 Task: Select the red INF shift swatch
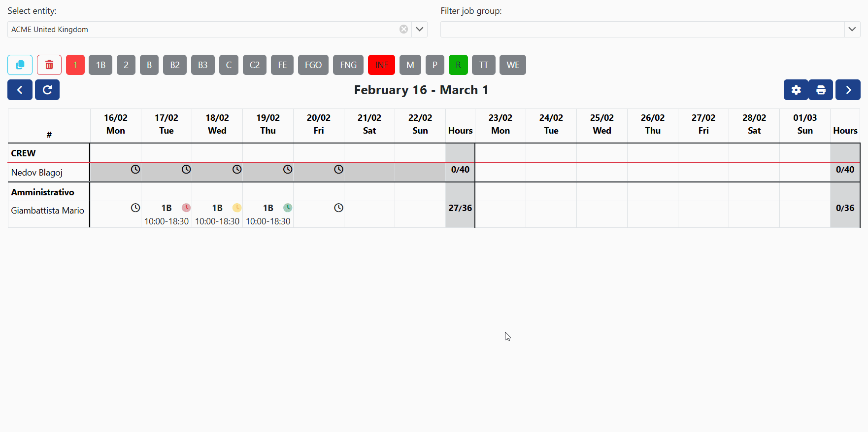click(x=381, y=65)
